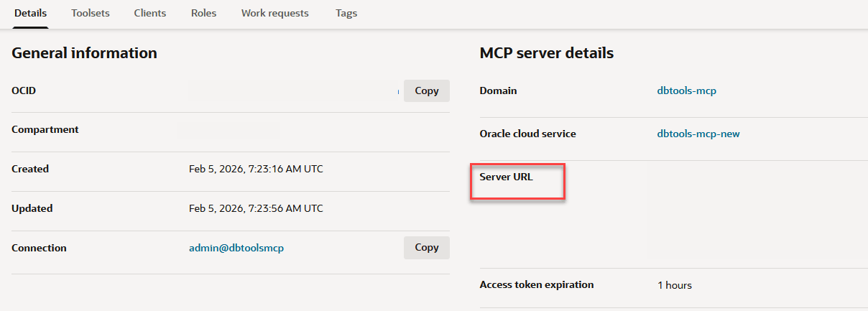868x311 pixels.
Task: Select the Updated label
Action: tap(32, 208)
